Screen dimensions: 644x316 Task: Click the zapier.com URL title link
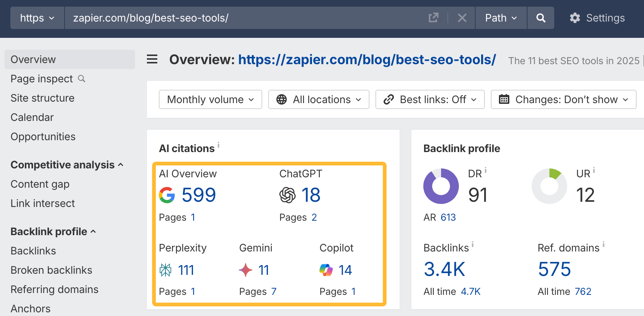[x=367, y=59]
